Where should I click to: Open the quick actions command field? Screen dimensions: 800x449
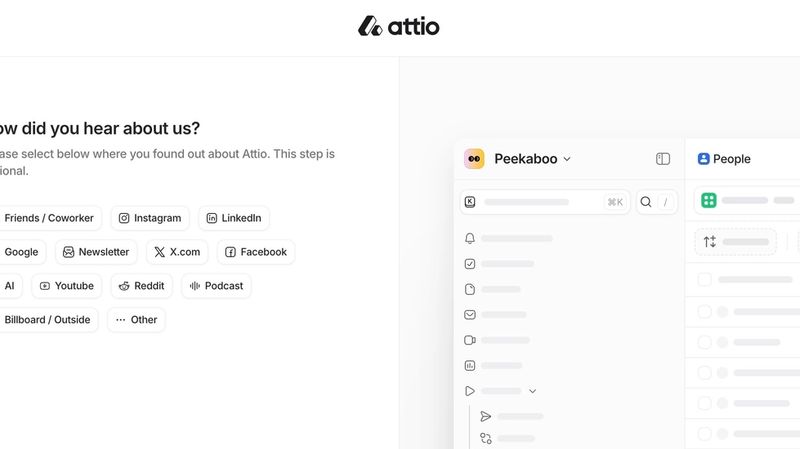pos(545,202)
